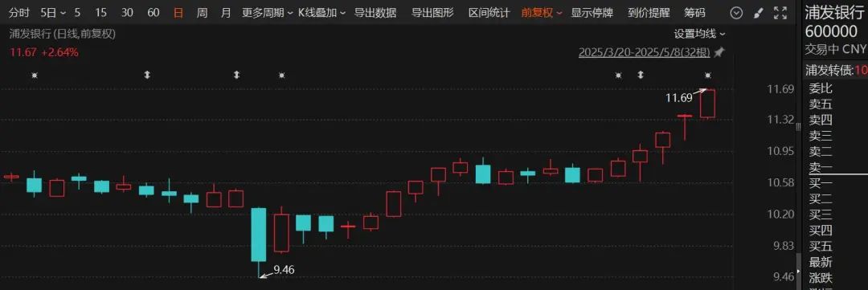This screenshot has height=290, width=868.
Task: Click the 11.67 +2.64% price readout
Action: coord(43,52)
